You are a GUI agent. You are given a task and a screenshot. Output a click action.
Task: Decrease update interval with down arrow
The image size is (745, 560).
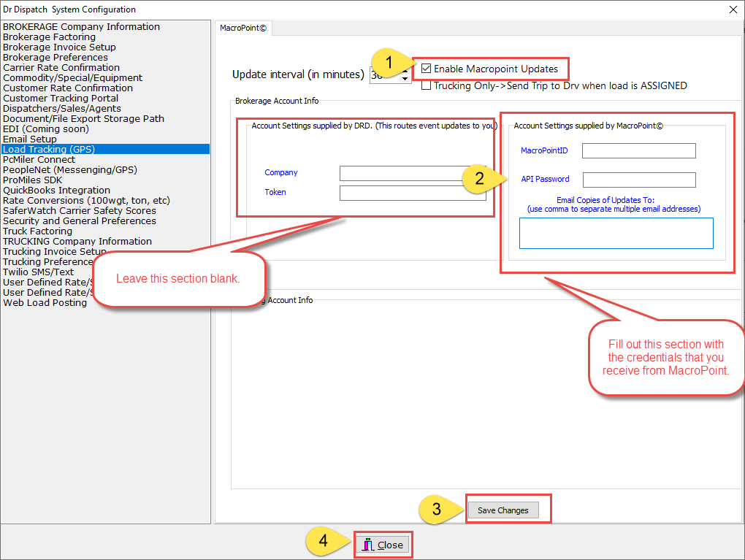405,79
